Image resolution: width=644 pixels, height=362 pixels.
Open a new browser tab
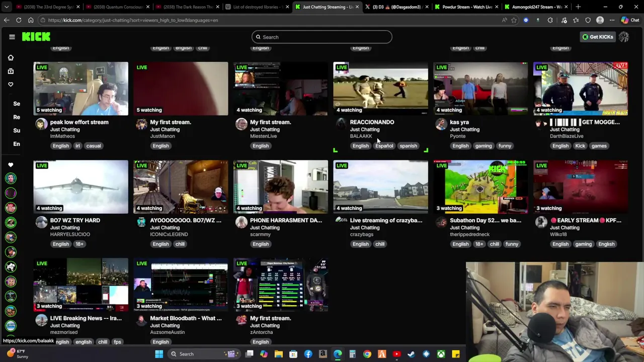pyautogui.click(x=578, y=7)
